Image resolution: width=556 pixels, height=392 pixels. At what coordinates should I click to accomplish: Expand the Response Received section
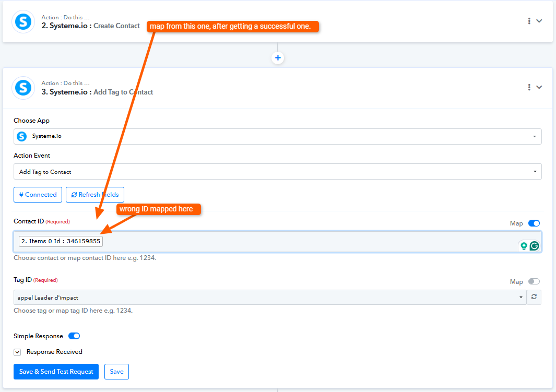17,352
